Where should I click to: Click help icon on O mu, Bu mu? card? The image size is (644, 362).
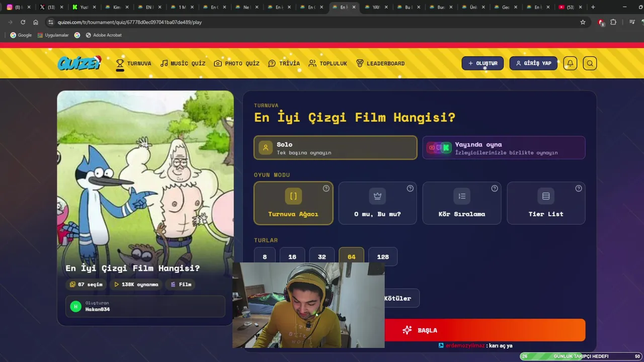click(410, 189)
